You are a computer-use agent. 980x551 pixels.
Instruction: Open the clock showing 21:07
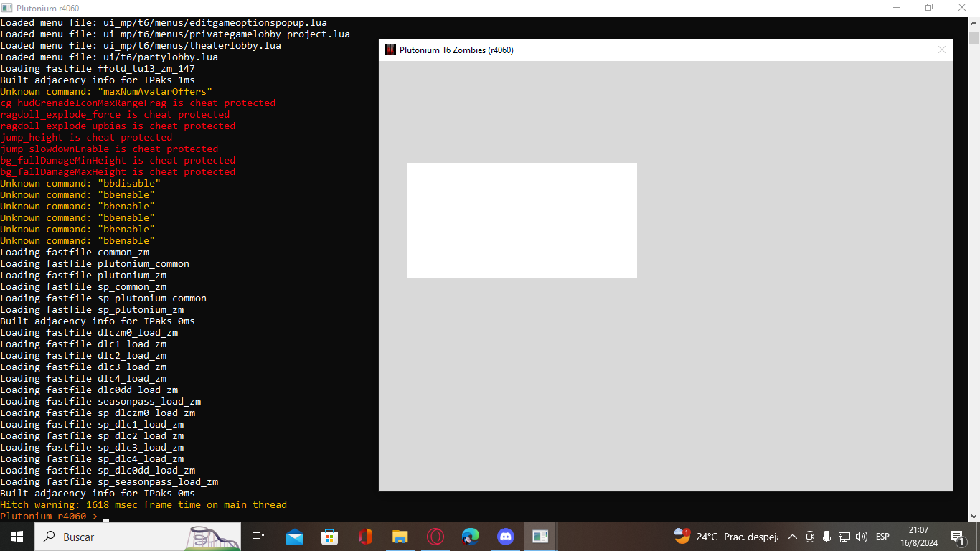(x=918, y=537)
